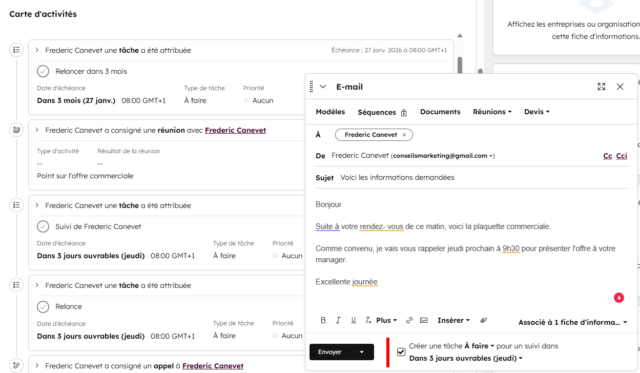
Task: Click the task icon beside the 'Suivi de Frederic Canevet' card
Action: [16, 205]
